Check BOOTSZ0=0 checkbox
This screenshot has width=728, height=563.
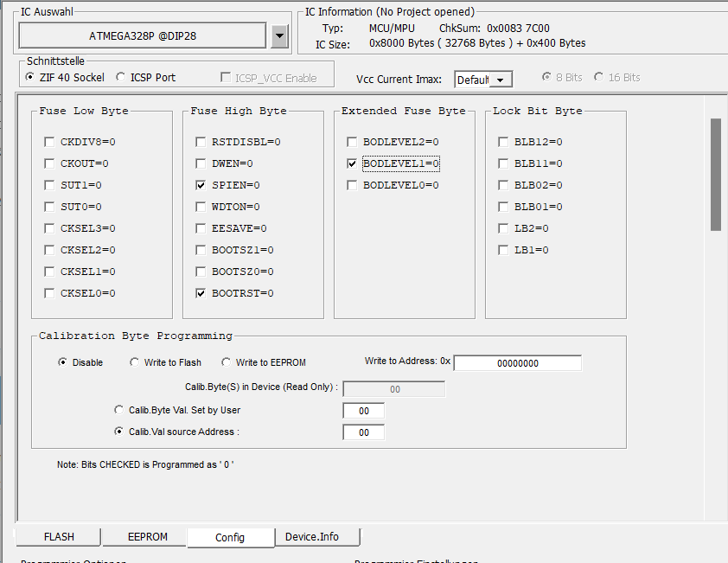tap(201, 272)
